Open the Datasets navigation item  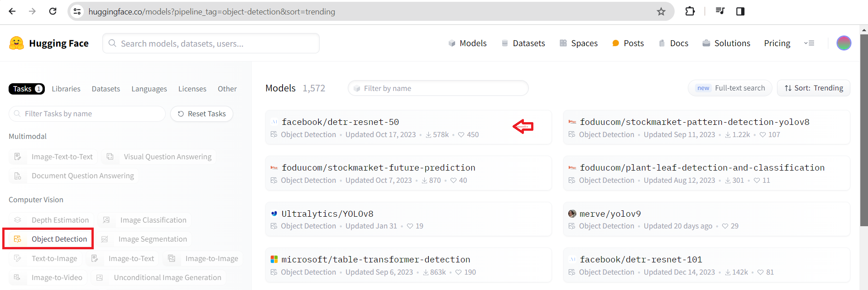point(523,43)
